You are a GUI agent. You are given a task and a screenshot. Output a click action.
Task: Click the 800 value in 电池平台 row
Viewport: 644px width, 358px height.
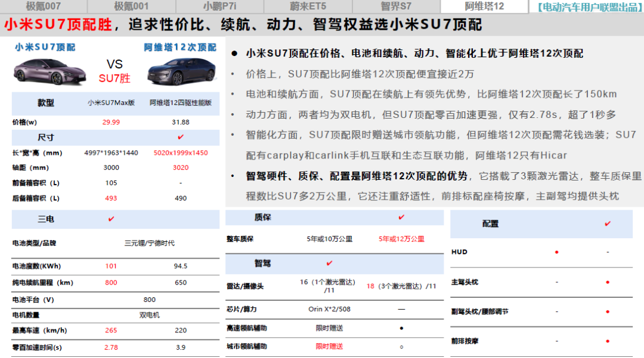coord(150,300)
